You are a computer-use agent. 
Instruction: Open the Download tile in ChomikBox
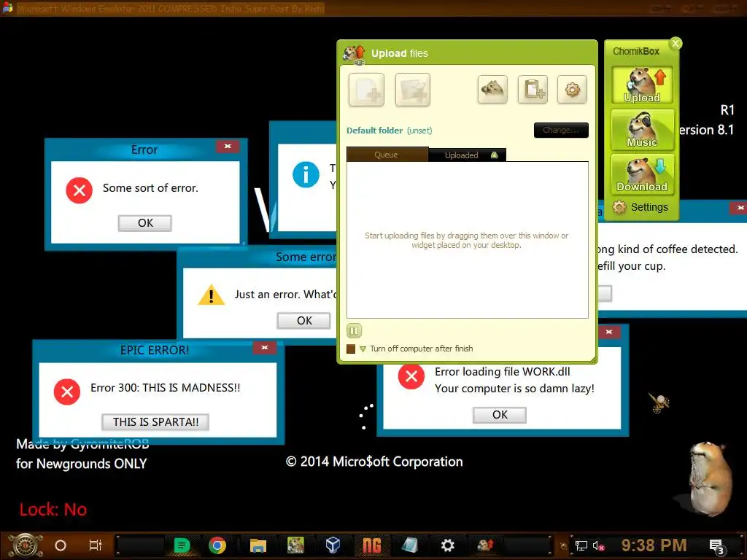point(642,174)
